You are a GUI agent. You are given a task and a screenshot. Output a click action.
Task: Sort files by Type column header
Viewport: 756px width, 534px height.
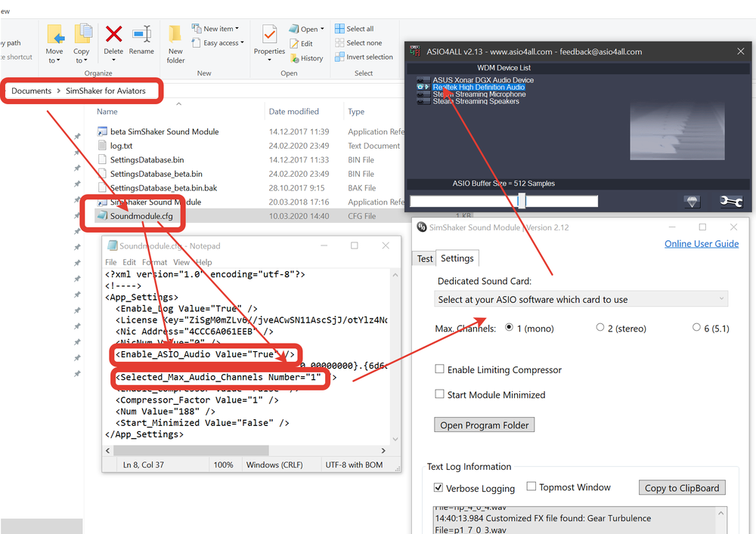356,111
